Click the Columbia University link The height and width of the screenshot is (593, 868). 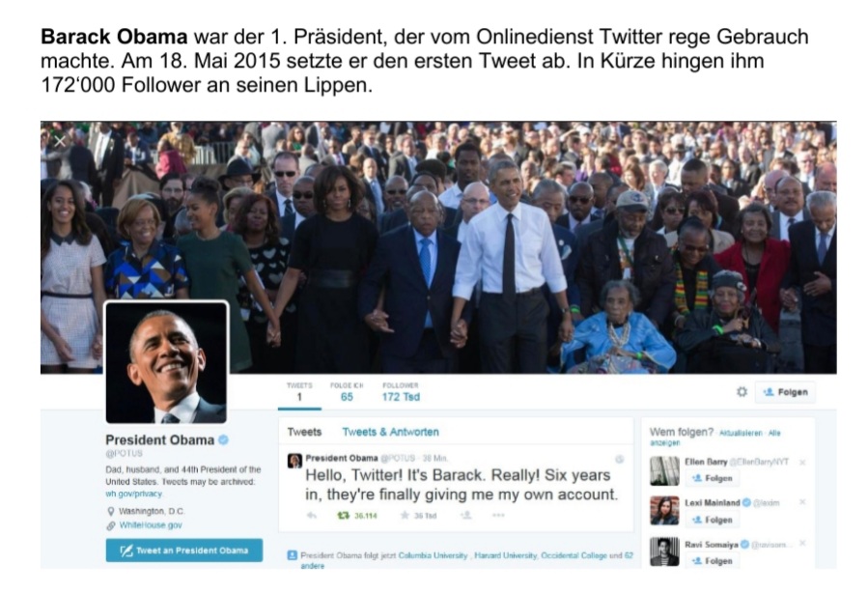pyautogui.click(x=433, y=555)
